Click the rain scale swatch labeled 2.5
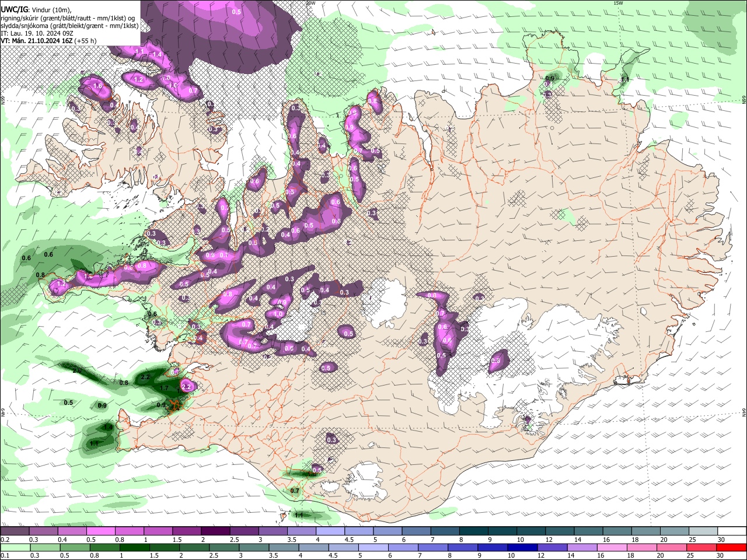 [224, 547]
